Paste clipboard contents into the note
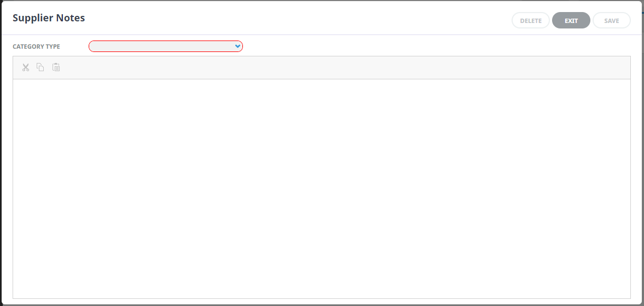The height and width of the screenshot is (306, 644). tap(56, 68)
